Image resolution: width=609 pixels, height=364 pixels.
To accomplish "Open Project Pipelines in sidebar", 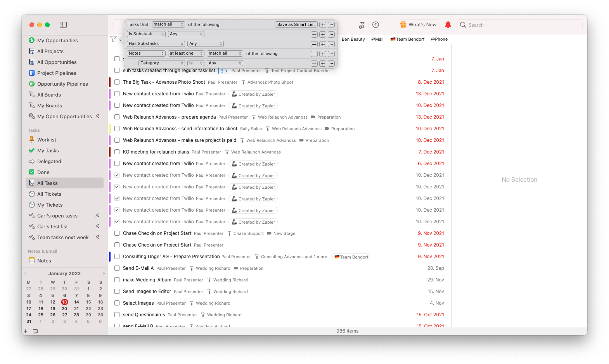I will (x=57, y=73).
